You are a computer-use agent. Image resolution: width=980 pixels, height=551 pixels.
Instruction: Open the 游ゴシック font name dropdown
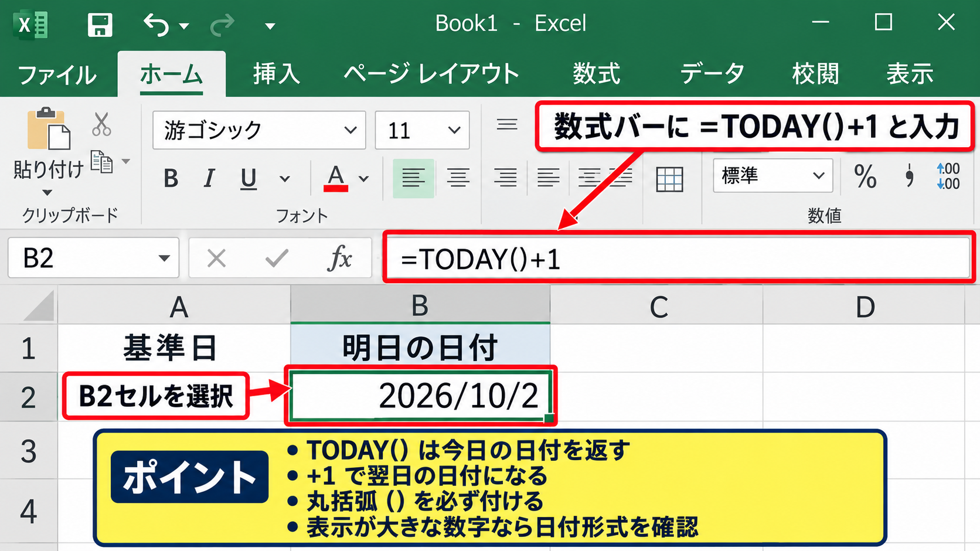351,130
